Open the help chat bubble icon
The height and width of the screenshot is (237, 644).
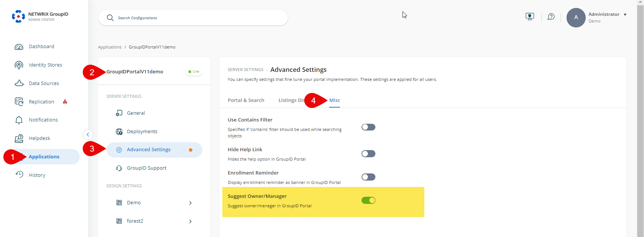(x=551, y=17)
